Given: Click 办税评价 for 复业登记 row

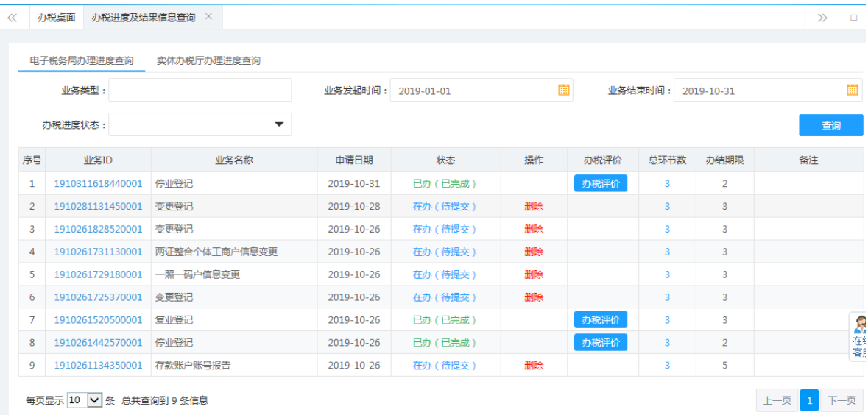Looking at the screenshot, I should [x=600, y=320].
